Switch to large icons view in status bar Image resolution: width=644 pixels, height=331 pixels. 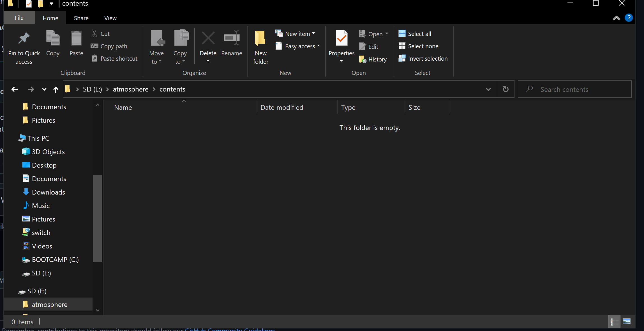[x=626, y=321]
